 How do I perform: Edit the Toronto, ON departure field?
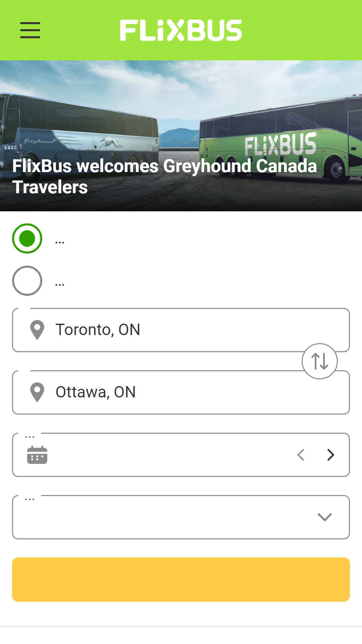point(181,330)
